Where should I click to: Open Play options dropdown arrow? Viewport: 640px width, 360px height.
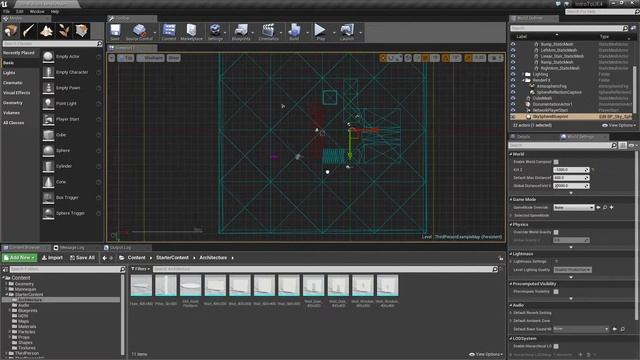coord(333,33)
